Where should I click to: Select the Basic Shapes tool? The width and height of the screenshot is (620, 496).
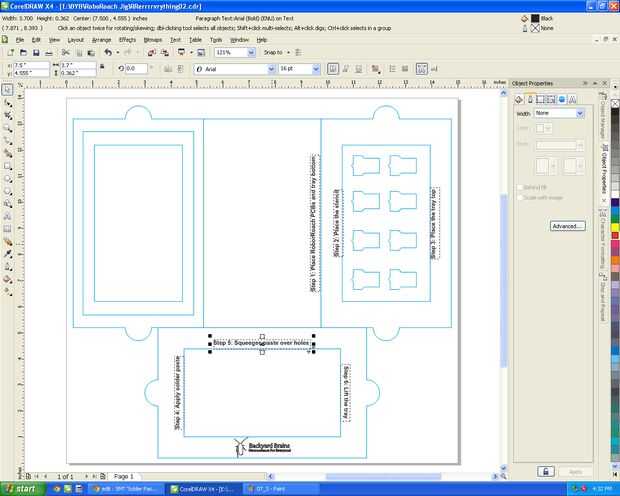point(8,204)
